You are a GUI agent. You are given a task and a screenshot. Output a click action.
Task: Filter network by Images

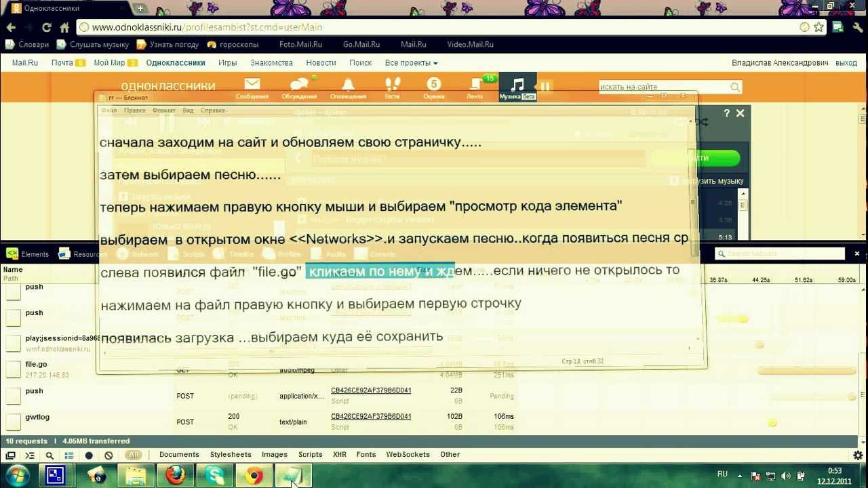tap(275, 455)
